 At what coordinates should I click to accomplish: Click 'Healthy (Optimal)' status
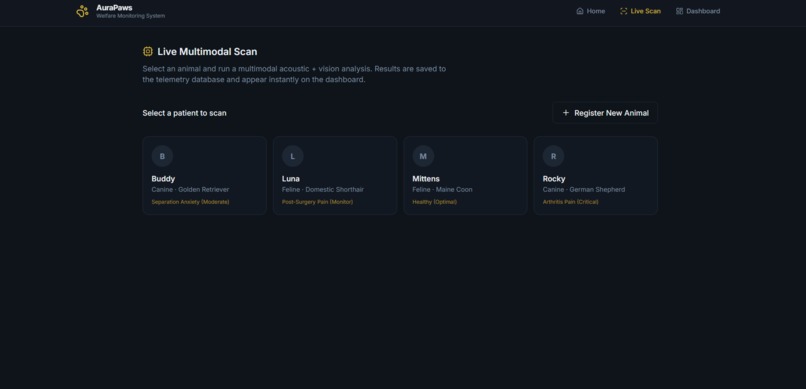(434, 202)
